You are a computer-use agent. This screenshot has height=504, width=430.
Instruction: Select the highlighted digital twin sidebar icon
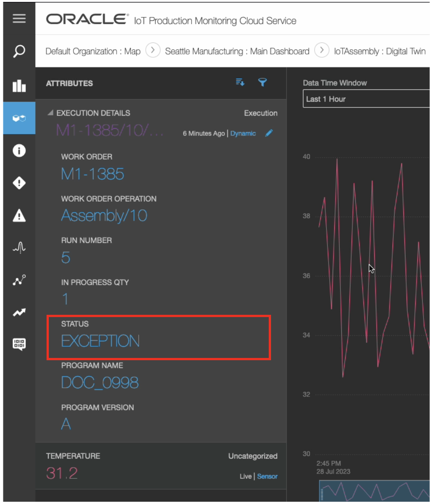click(x=19, y=118)
